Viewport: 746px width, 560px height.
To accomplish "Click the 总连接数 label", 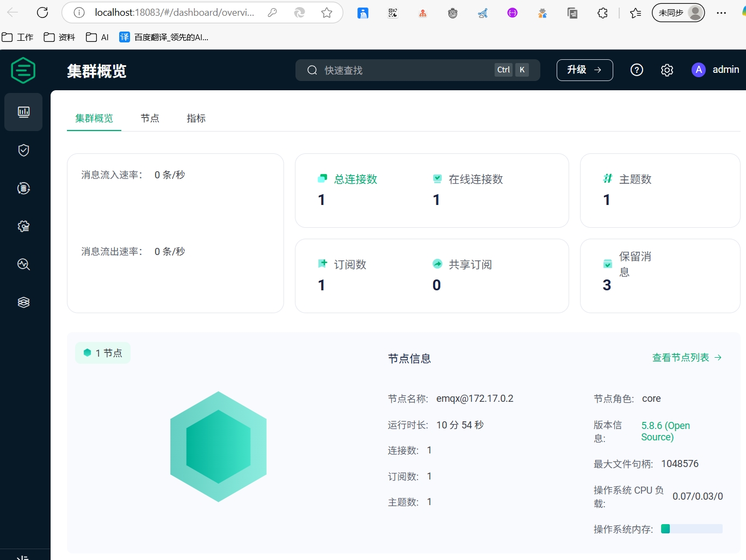I will 356,179.
